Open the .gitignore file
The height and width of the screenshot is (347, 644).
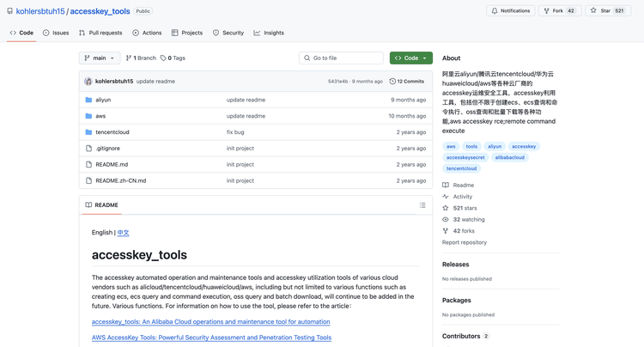point(107,149)
